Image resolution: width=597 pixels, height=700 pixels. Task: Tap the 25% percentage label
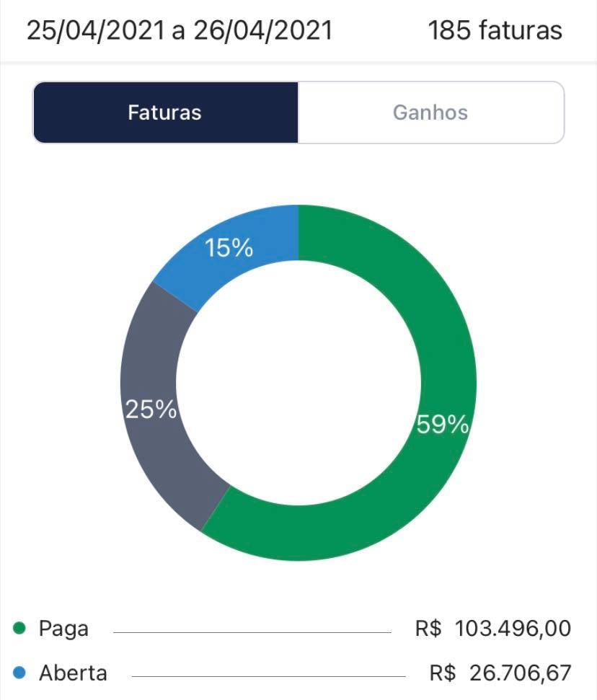pyautogui.click(x=151, y=409)
